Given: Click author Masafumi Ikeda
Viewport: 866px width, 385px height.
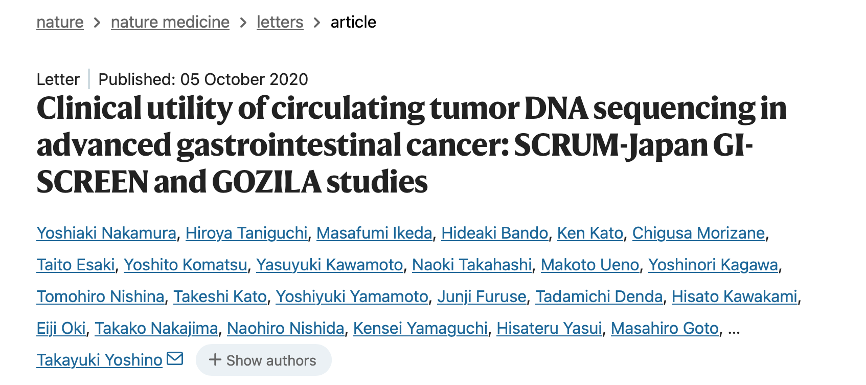Looking at the screenshot, I should (x=374, y=234).
